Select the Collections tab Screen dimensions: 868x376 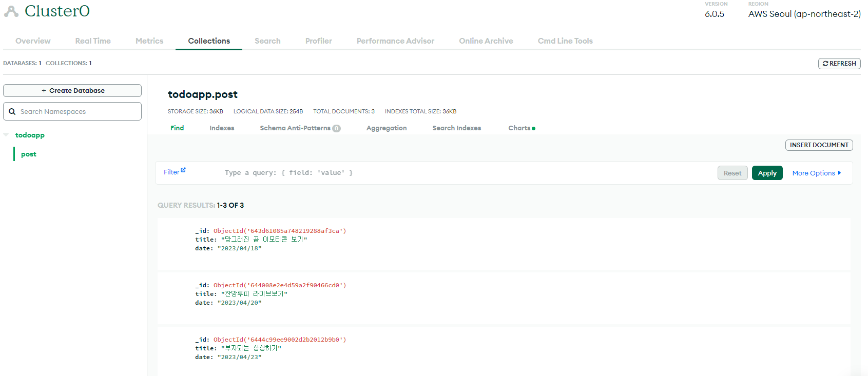209,41
